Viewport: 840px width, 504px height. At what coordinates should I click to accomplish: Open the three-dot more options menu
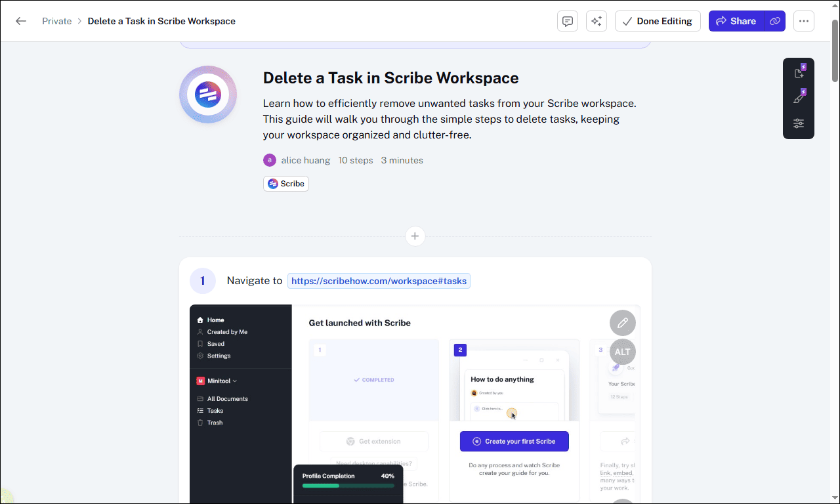804,21
